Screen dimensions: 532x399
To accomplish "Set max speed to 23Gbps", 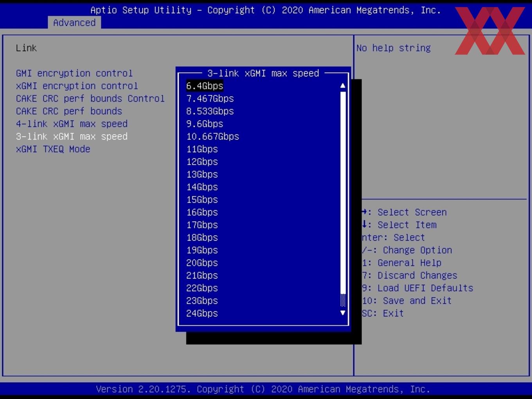I will click(202, 301).
